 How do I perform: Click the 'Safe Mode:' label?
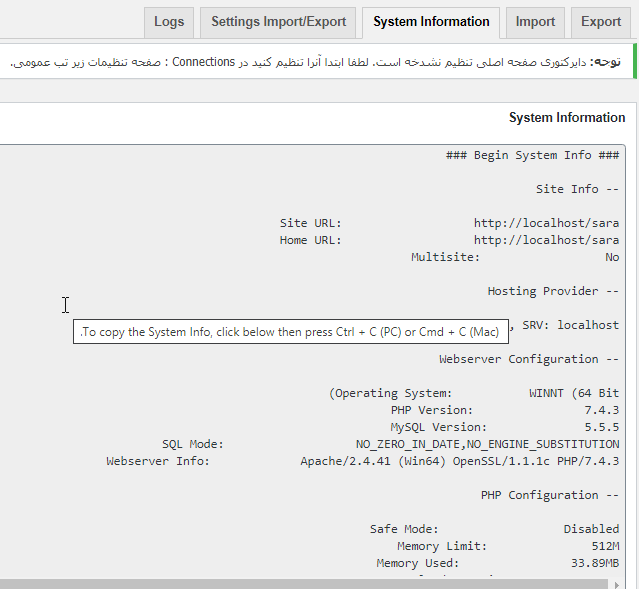click(x=404, y=529)
